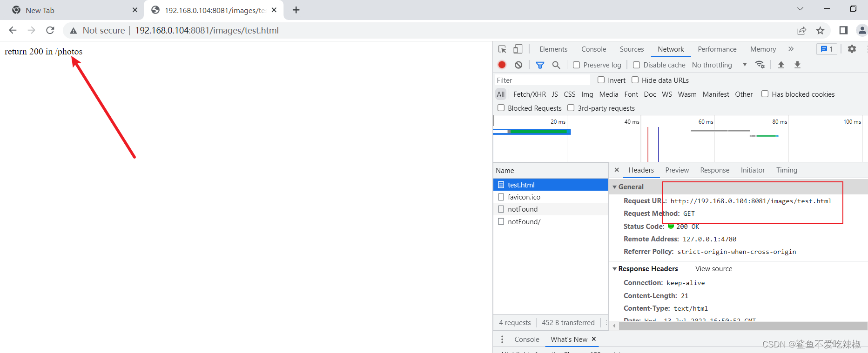
Task: Open DevTools settings gear
Action: coord(852,49)
